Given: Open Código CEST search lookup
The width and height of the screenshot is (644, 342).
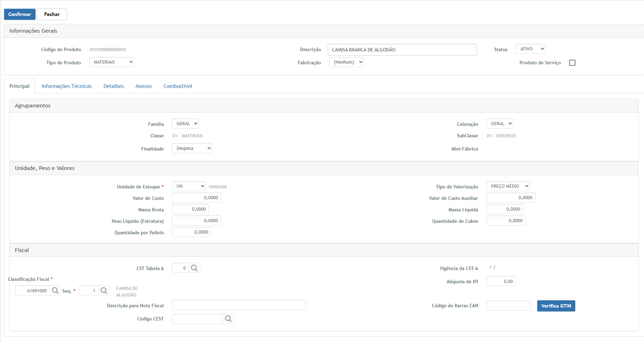Looking at the screenshot, I should [x=228, y=319].
